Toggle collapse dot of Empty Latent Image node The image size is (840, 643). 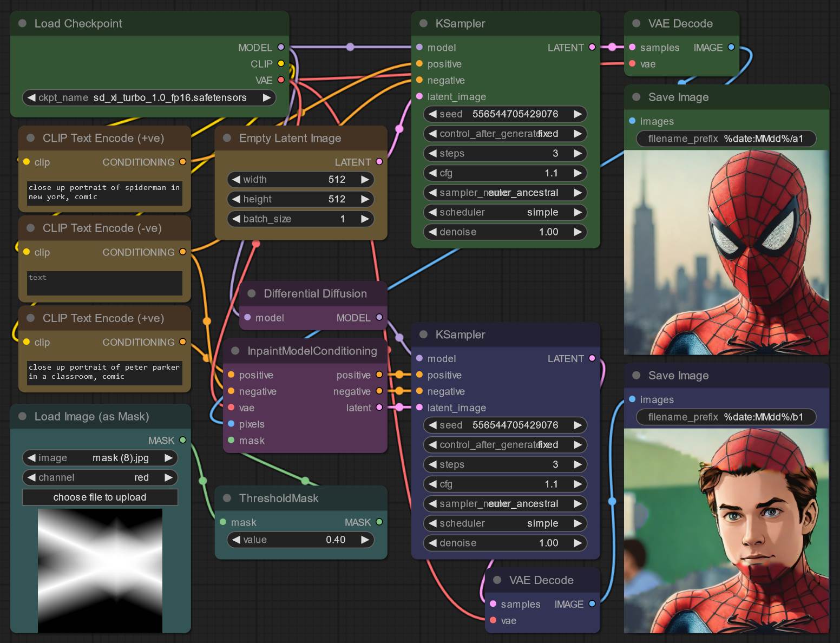tap(227, 138)
